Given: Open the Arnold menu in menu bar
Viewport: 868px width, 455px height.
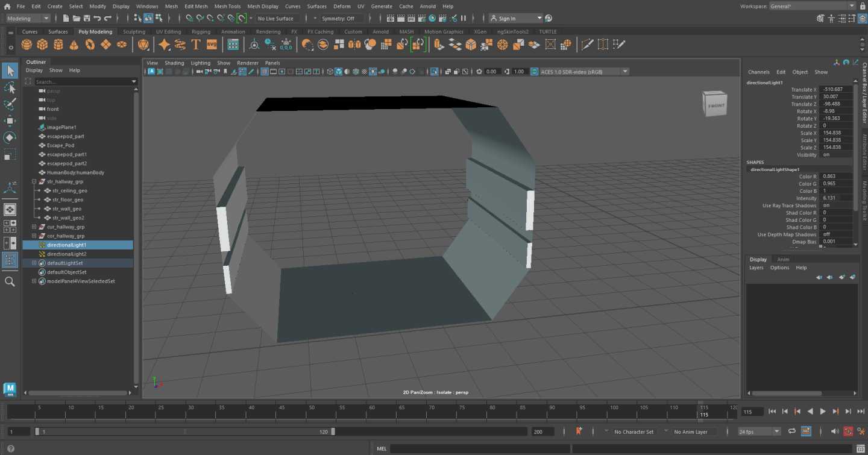Looking at the screenshot, I should tap(427, 6).
